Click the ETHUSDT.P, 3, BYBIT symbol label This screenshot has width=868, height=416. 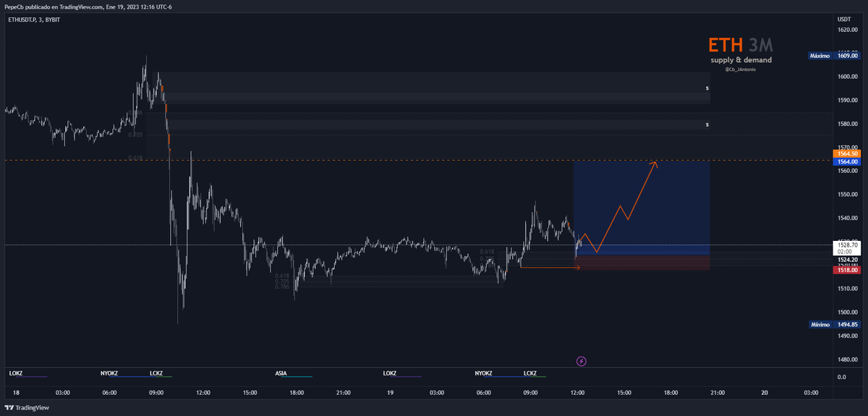point(33,20)
